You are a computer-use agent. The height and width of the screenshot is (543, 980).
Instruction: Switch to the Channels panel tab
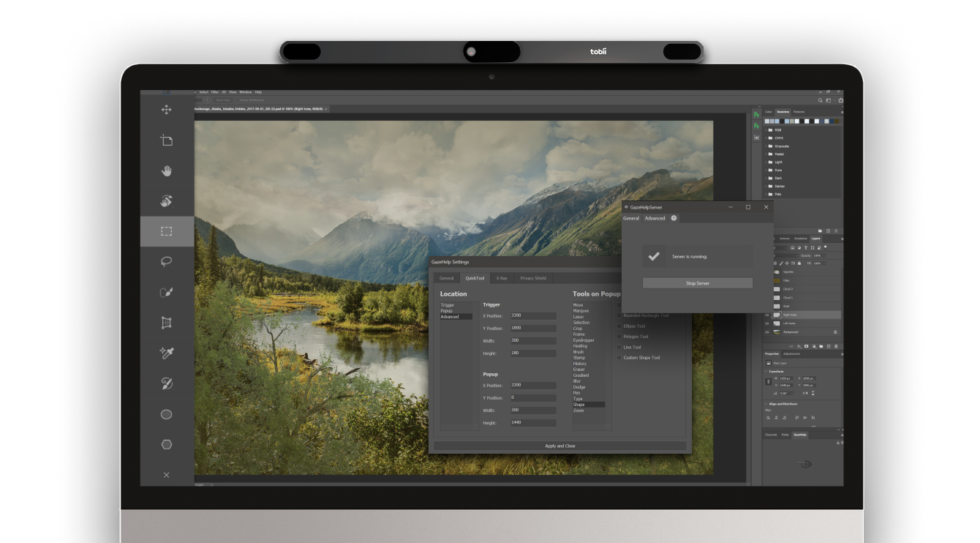click(x=771, y=435)
